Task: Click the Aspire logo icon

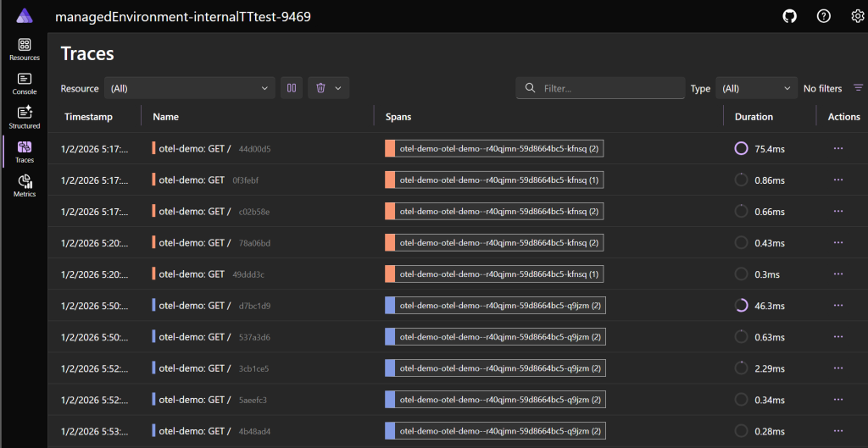Action: pos(24,16)
